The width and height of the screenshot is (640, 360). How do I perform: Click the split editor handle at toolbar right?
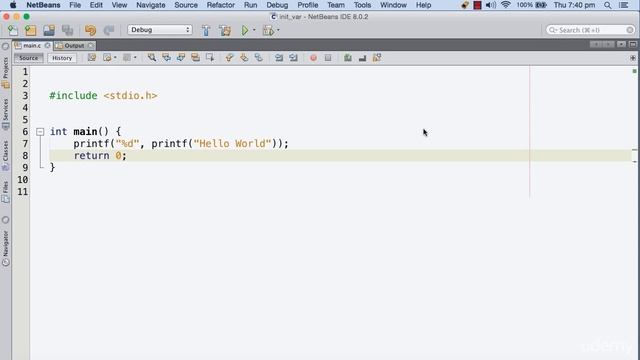tap(633, 58)
